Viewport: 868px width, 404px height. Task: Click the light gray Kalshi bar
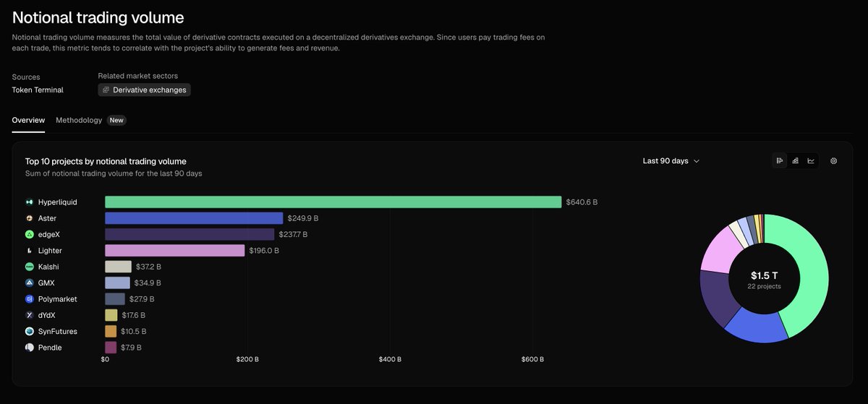(118, 267)
